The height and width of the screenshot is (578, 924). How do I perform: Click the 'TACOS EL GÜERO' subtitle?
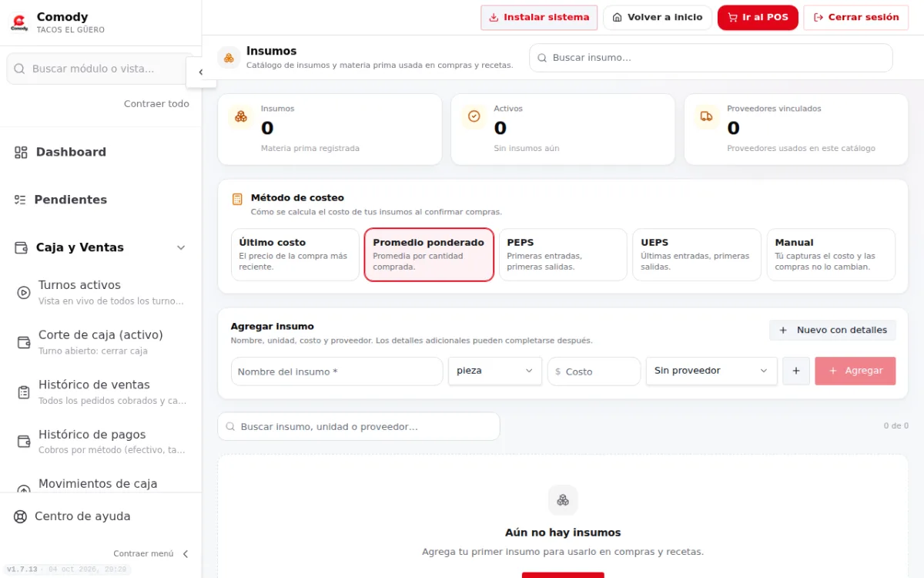pyautogui.click(x=71, y=30)
